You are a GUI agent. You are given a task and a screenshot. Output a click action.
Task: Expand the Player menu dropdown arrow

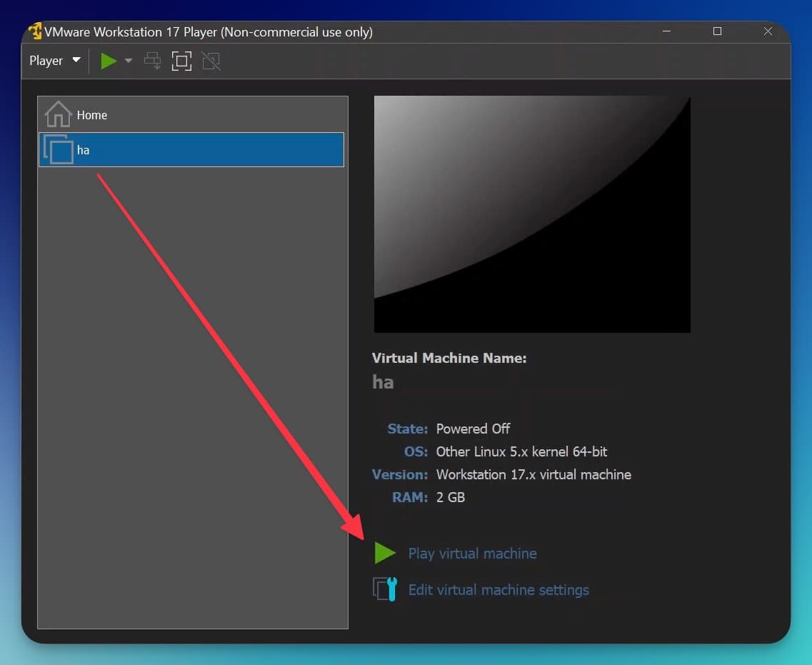click(76, 61)
